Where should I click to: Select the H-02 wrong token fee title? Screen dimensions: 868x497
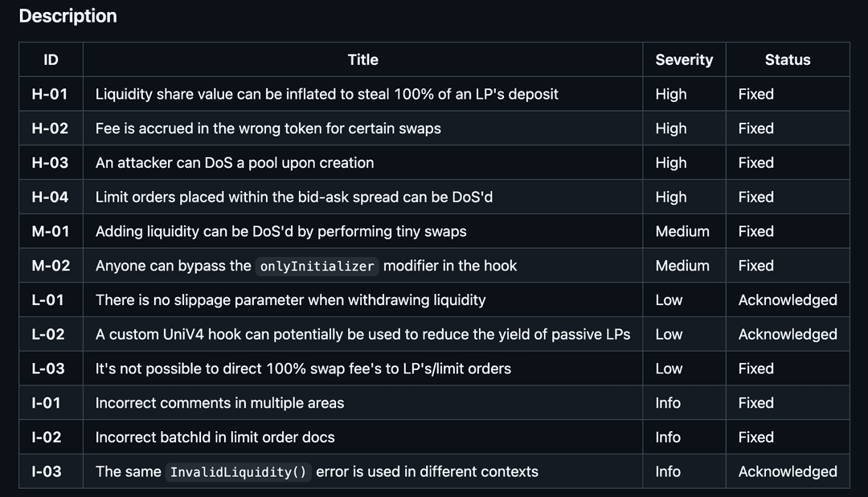coord(268,128)
